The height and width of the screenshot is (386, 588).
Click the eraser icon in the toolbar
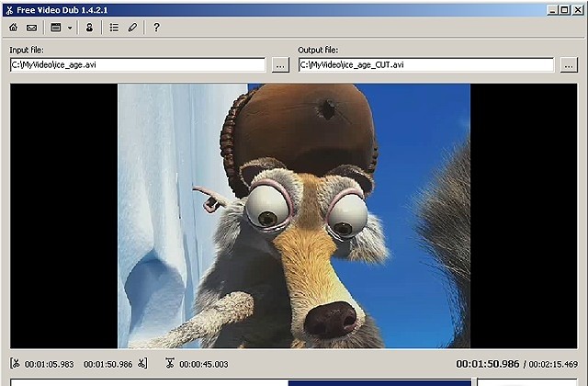point(132,28)
